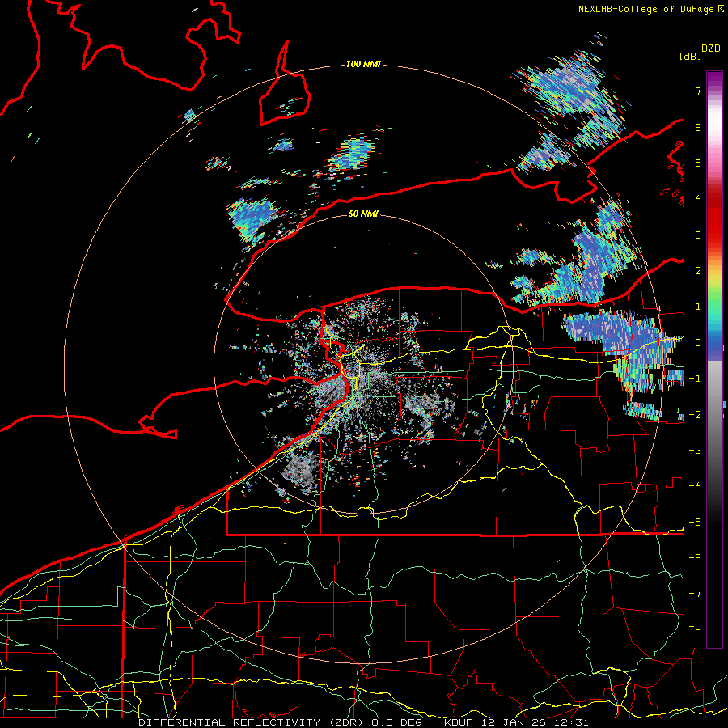
Task: Click the 7 dB tick label on the scale
Action: pyautogui.click(x=698, y=91)
